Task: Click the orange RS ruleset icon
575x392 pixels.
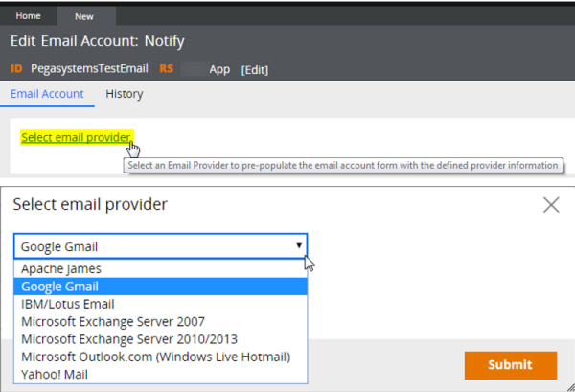Action: coord(167,69)
